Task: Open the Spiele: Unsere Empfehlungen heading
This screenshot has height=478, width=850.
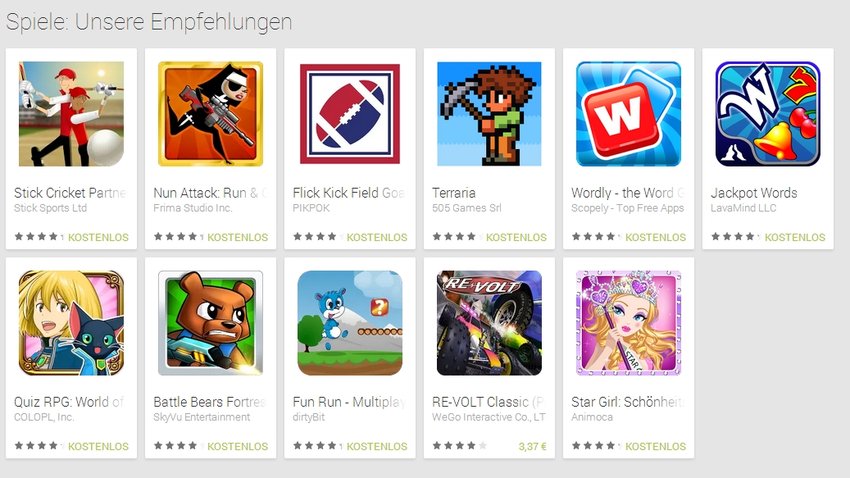Action: point(149,22)
